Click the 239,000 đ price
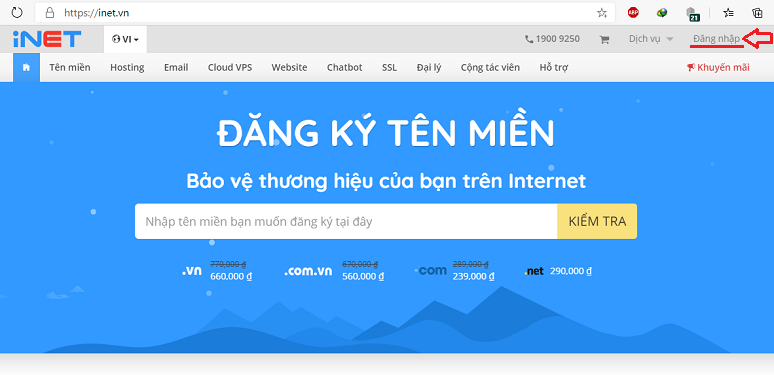The image size is (774, 375). click(x=473, y=276)
